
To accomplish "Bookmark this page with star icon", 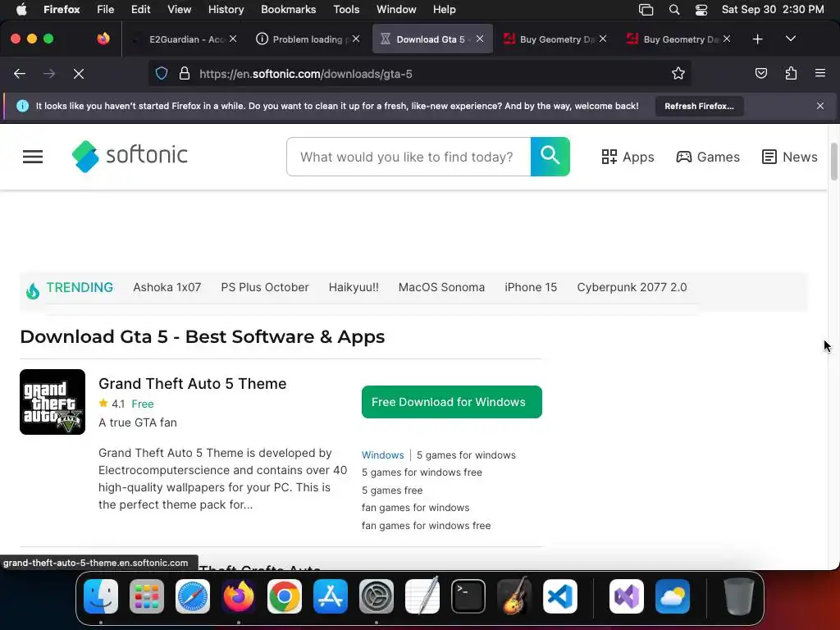I will point(678,73).
